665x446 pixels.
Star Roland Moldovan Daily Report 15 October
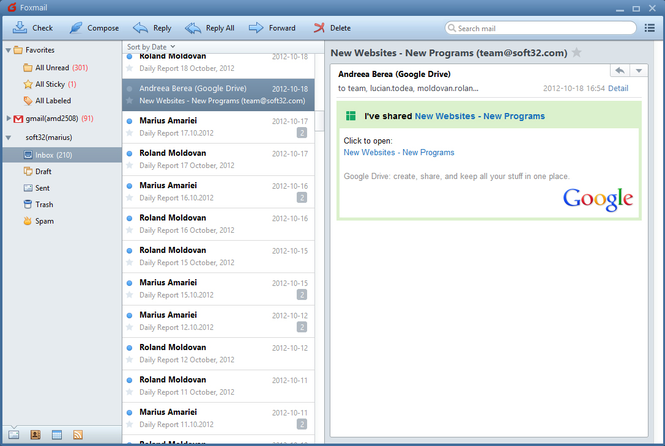(x=130, y=262)
